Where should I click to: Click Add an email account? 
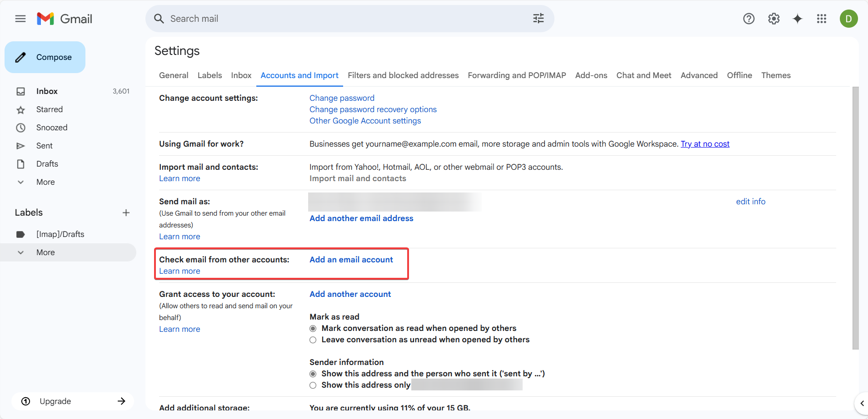click(x=351, y=260)
